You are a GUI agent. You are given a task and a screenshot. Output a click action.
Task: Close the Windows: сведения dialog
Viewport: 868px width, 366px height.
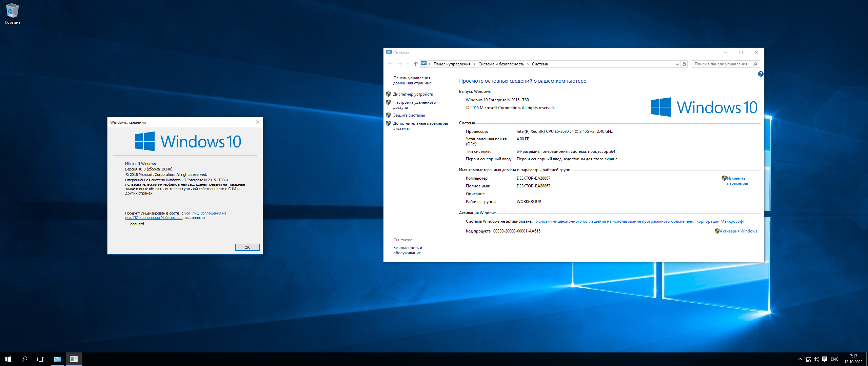[258, 122]
